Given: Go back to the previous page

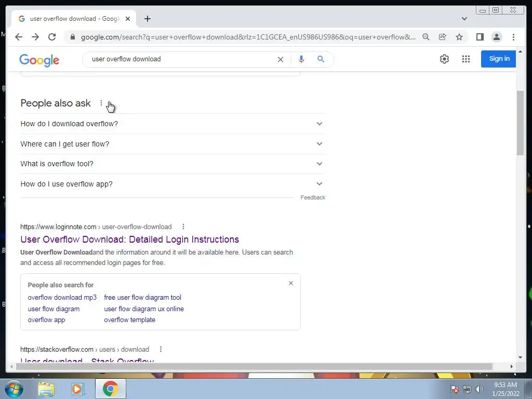Looking at the screenshot, I should click(x=19, y=37).
